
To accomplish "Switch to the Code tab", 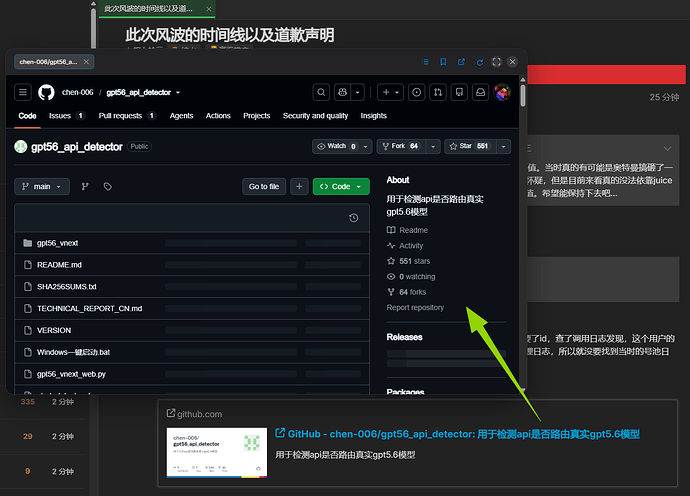I will point(27,116).
